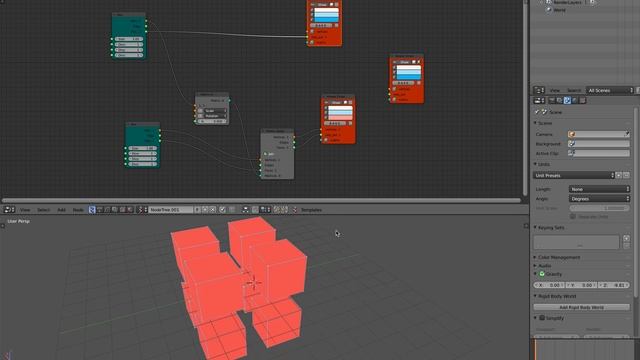
Task: Click Add Rigid Body World button
Action: pyautogui.click(x=582, y=307)
